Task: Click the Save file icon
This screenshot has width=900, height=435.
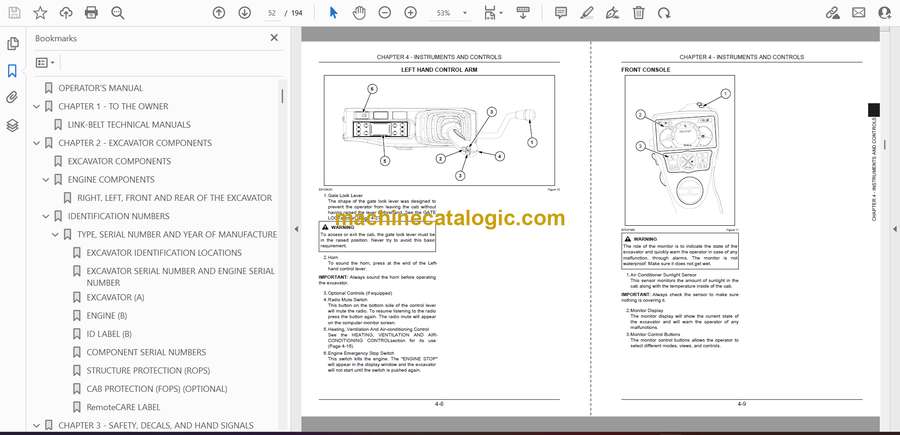Action: 14,13
